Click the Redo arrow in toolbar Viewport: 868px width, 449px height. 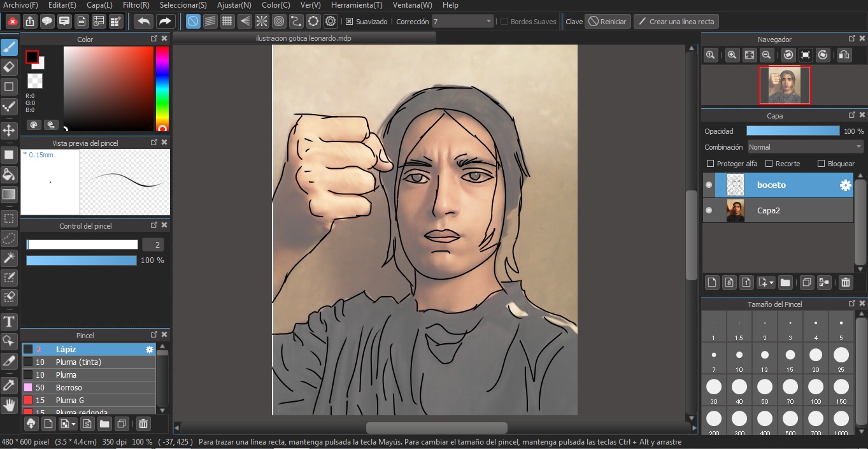165,21
